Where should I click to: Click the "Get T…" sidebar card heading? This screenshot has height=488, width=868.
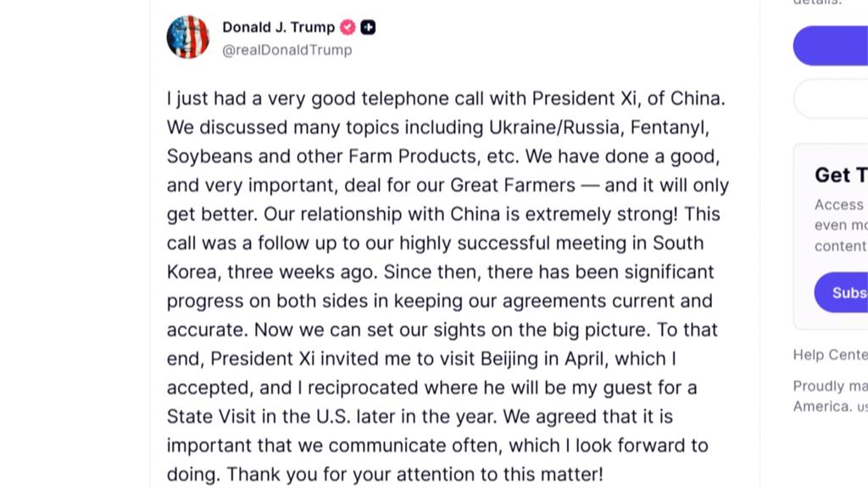[x=840, y=175]
